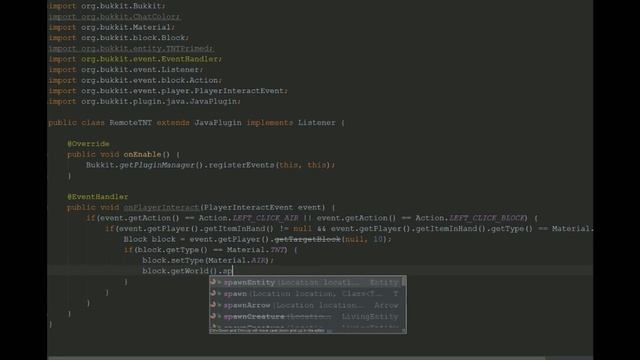Viewport: 640px width, 360px height.
Task: Click import org.bukkit.block.Block line
Action: [119, 38]
